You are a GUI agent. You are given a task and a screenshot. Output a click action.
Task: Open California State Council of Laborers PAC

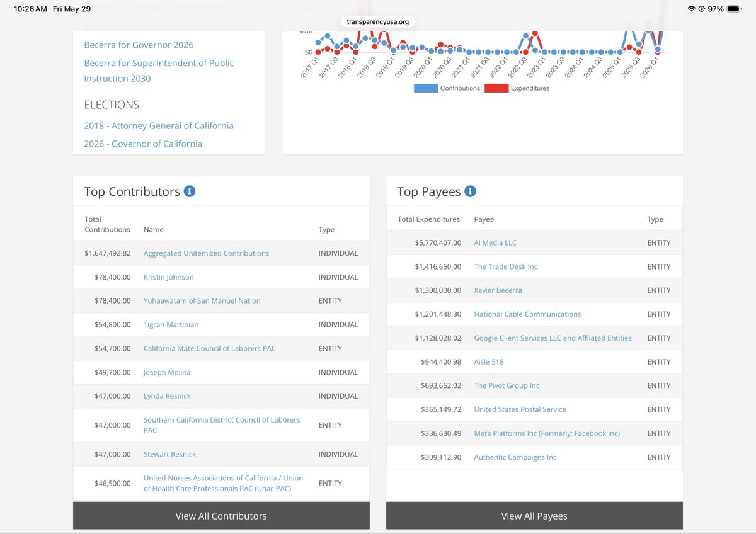pos(210,349)
